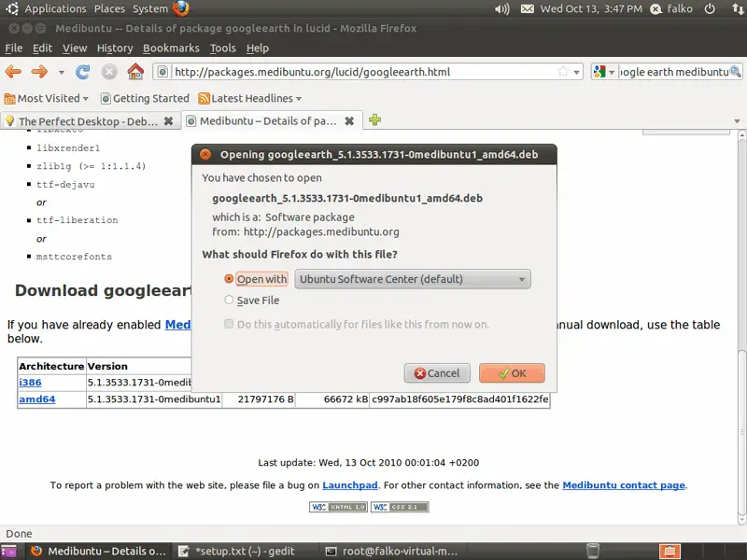This screenshot has height=560, width=747.
Task: Go back with the orange Back arrow
Action: (x=13, y=72)
